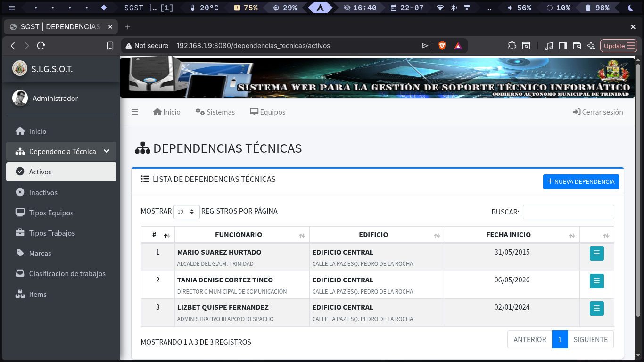Viewport: 644px width, 362px height.
Task: Open Marcas in the sidebar
Action: click(61, 253)
